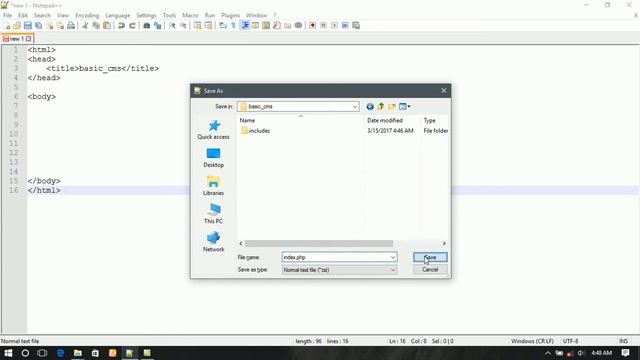
Task: Open the Settings menu
Action: [x=146, y=15]
